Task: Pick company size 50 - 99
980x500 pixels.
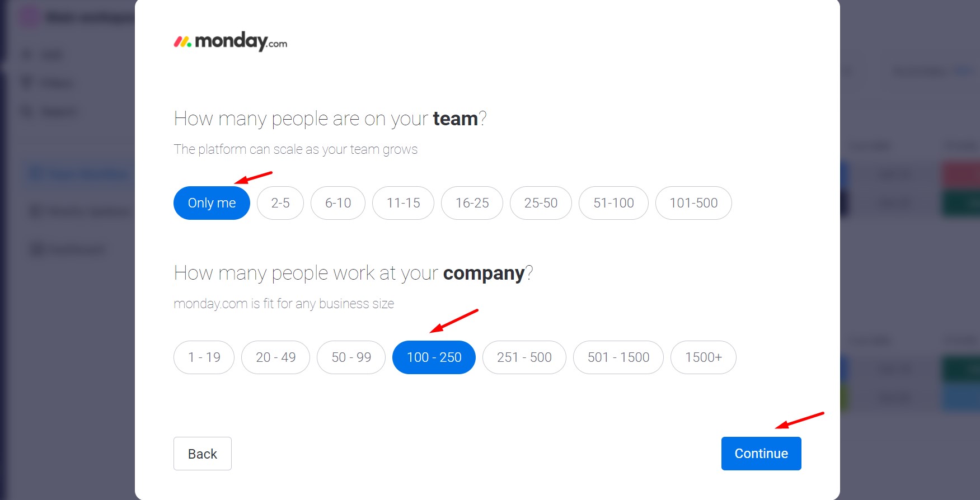Action: [351, 357]
